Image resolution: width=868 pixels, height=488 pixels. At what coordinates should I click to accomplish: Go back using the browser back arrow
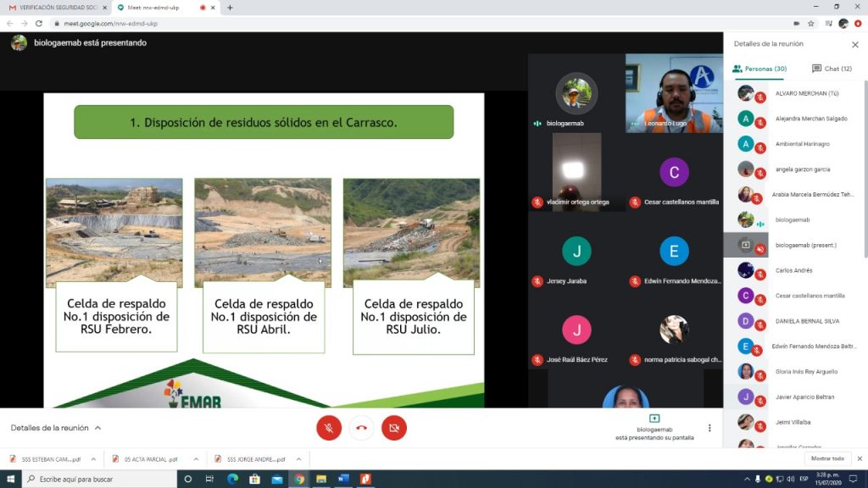point(9,24)
